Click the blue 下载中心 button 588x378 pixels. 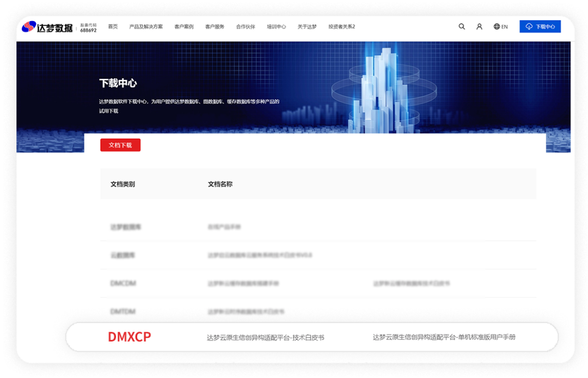(540, 27)
